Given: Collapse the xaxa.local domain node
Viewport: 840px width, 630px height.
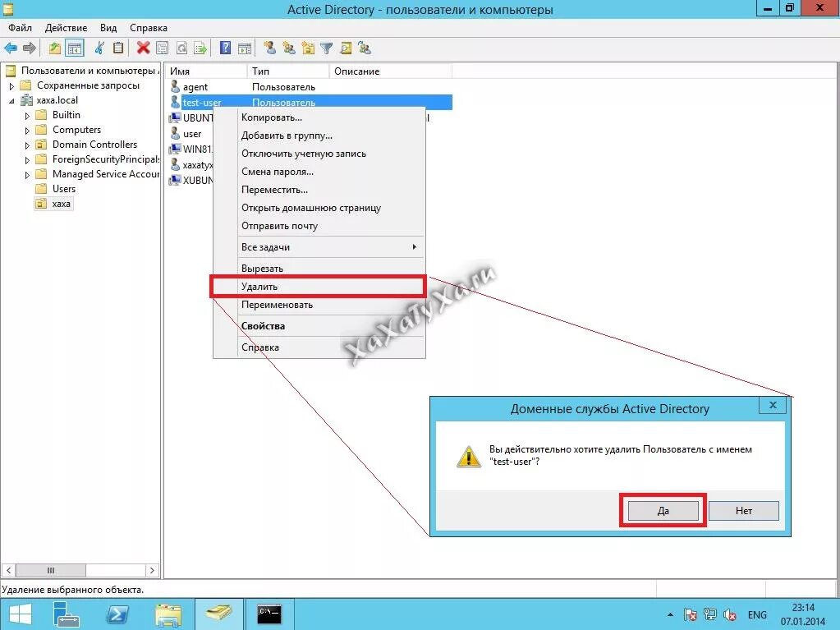Looking at the screenshot, I should [x=11, y=101].
